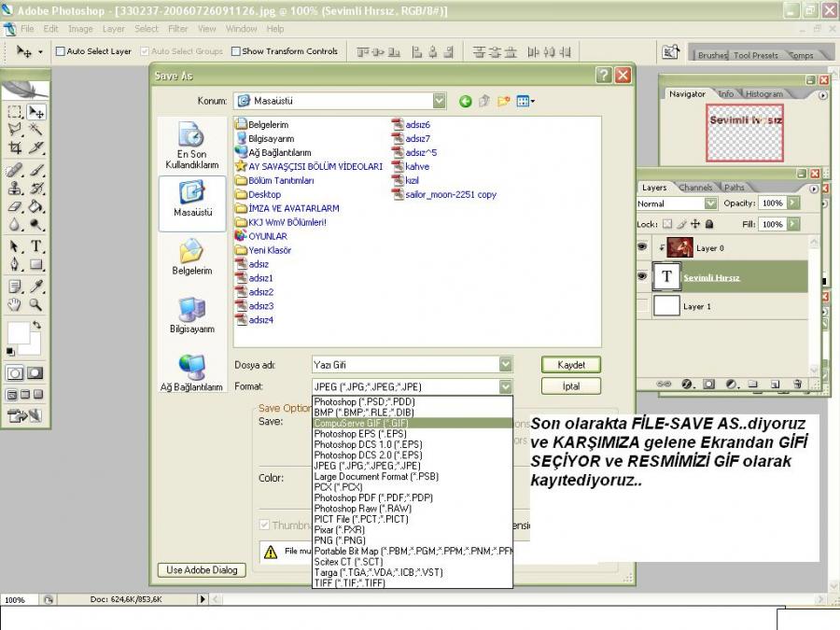Viewport: 840px width, 630px height.
Task: Open the Image menu
Action: [80, 29]
